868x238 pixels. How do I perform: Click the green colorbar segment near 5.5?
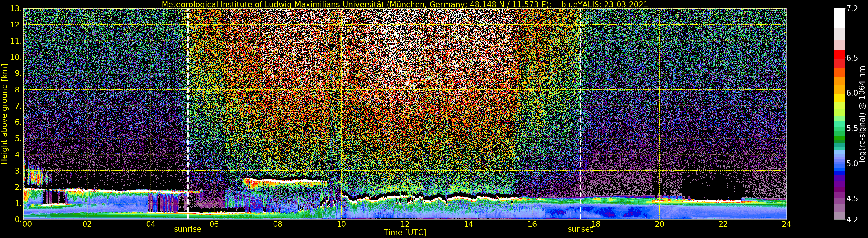(x=839, y=128)
